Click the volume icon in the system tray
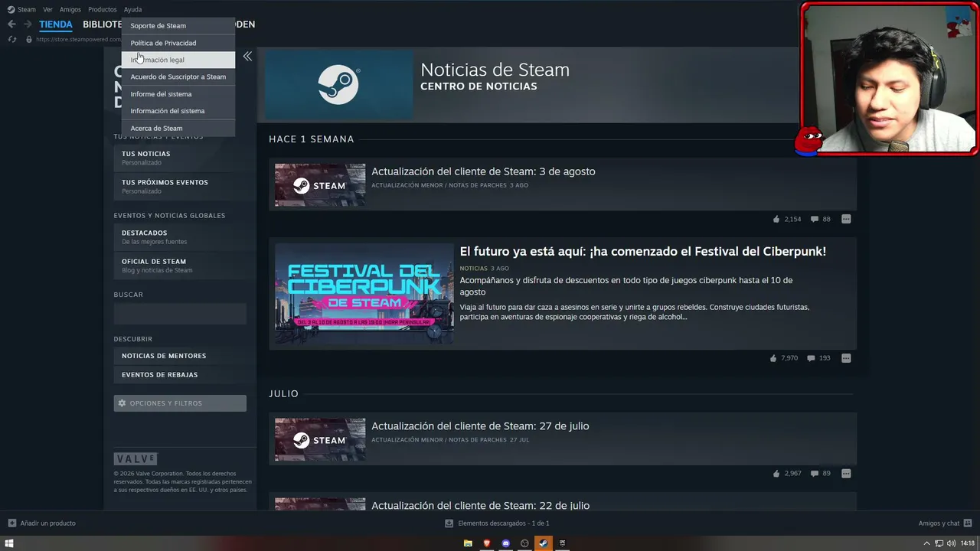The height and width of the screenshot is (551, 980). pos(951,543)
